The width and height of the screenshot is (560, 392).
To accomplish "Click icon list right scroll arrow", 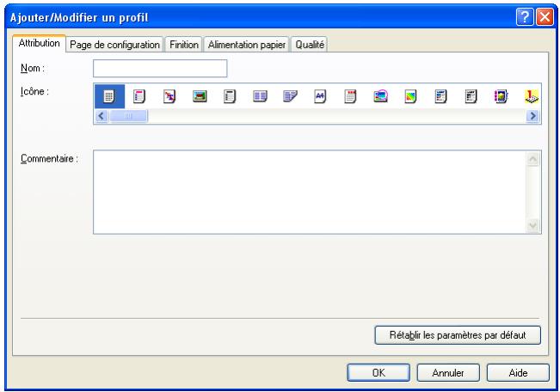I will [x=532, y=116].
